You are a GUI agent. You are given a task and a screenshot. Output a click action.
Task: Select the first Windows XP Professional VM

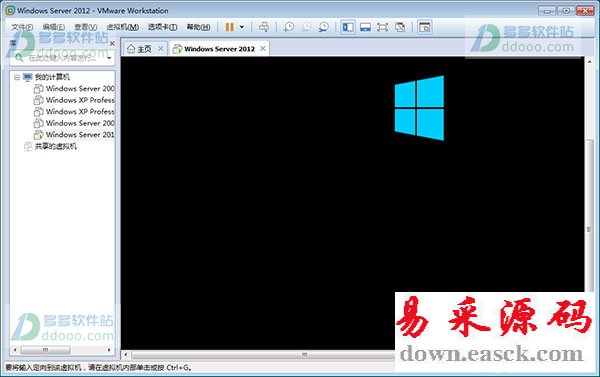click(74, 100)
